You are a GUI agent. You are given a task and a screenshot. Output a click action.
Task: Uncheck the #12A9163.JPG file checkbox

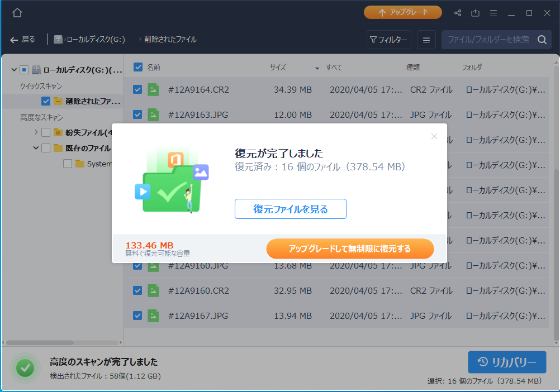(x=137, y=114)
